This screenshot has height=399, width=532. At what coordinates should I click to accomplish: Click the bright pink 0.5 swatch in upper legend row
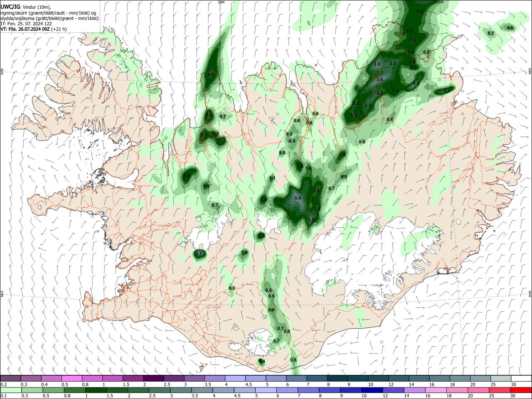[71, 378]
